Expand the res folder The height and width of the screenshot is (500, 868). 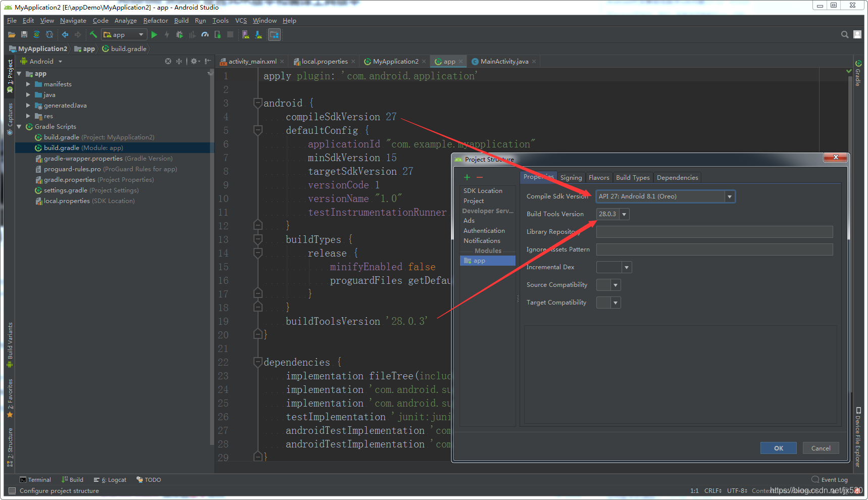click(x=28, y=116)
